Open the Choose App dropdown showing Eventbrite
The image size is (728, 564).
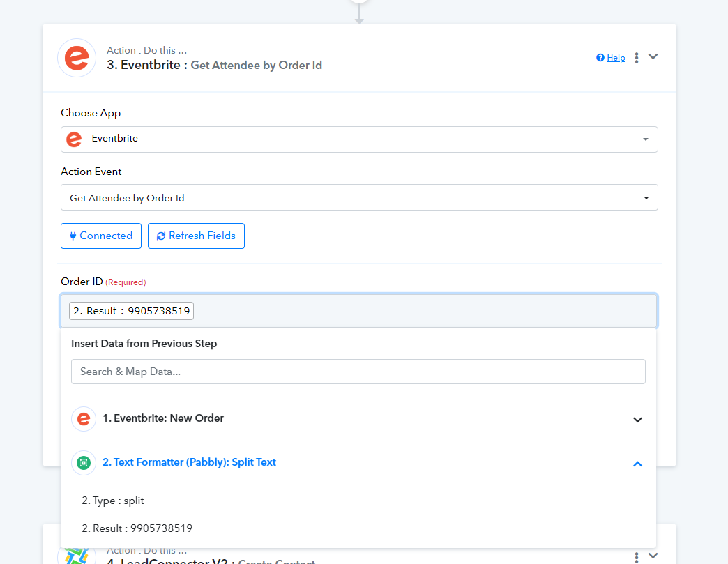click(x=359, y=139)
